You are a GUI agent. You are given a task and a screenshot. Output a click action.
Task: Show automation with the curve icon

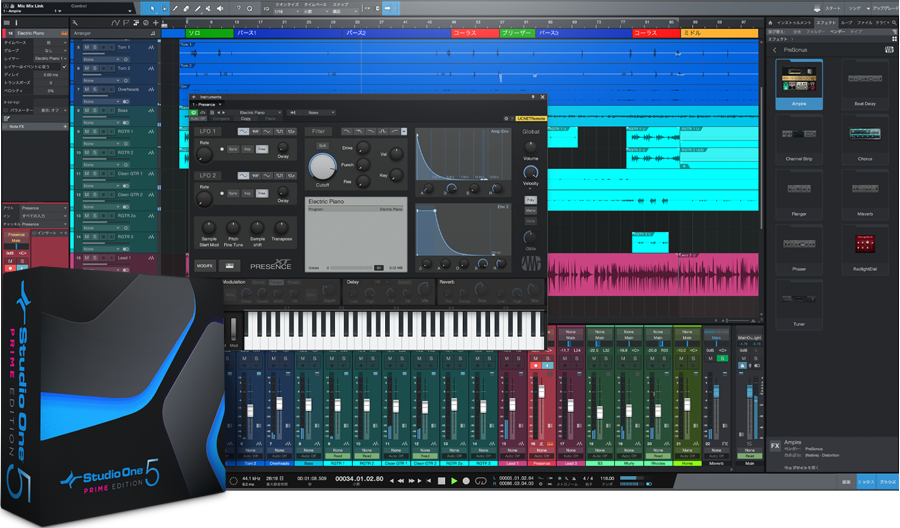point(116,22)
